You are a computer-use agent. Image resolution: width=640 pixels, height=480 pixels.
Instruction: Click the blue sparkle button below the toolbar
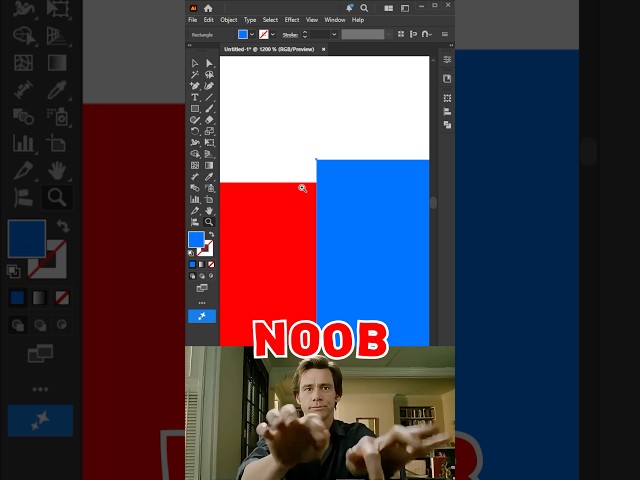pyautogui.click(x=202, y=316)
